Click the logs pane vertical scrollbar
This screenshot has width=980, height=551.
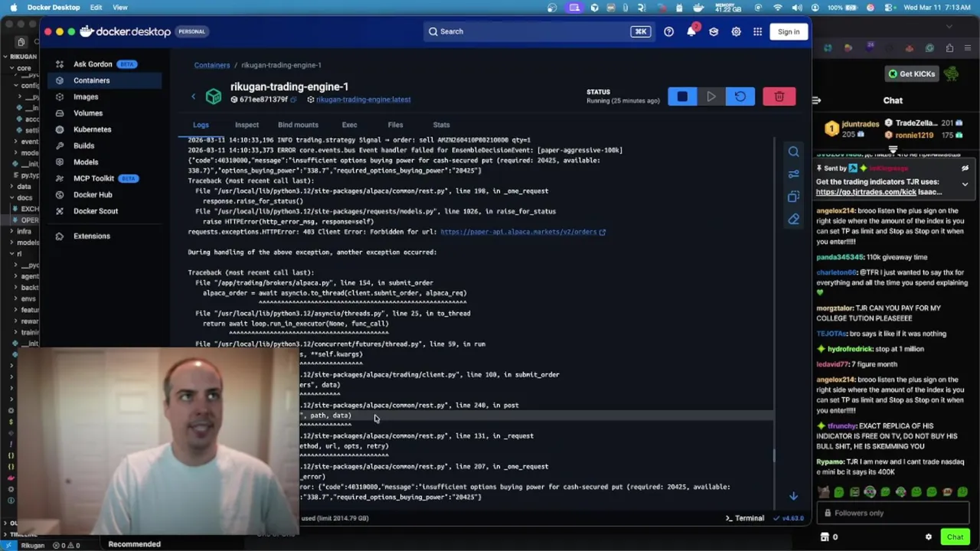coord(773,455)
